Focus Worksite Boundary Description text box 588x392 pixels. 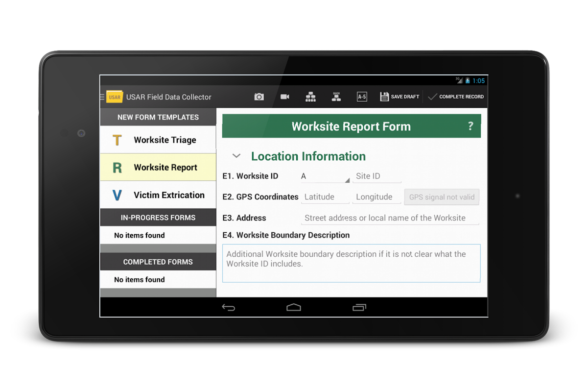(x=352, y=263)
